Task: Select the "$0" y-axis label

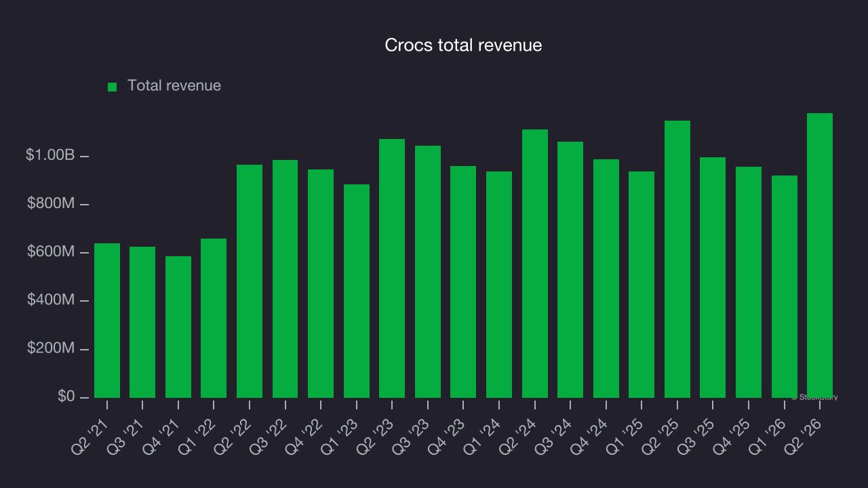Action: pos(65,396)
